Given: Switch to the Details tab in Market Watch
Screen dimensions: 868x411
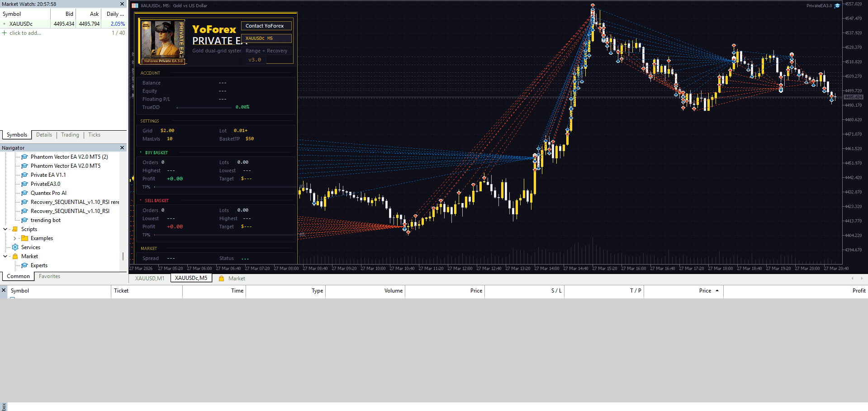Looking at the screenshot, I should 44,135.
